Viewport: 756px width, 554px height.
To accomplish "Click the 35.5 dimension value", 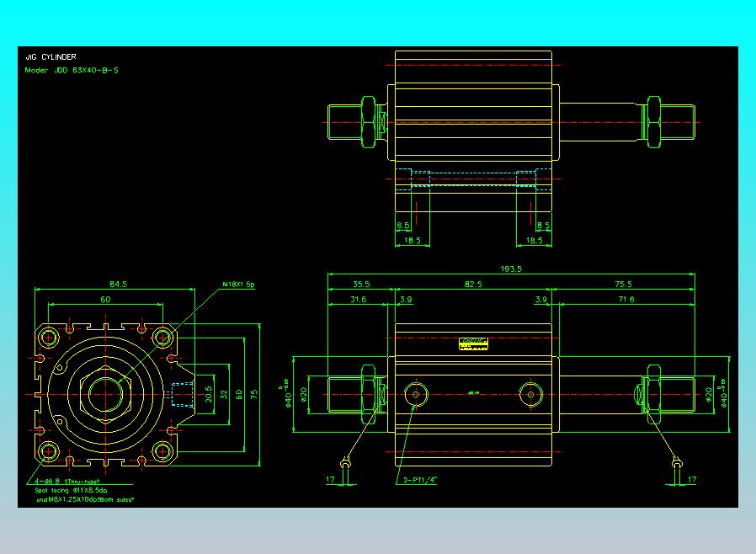I will pyautogui.click(x=361, y=284).
